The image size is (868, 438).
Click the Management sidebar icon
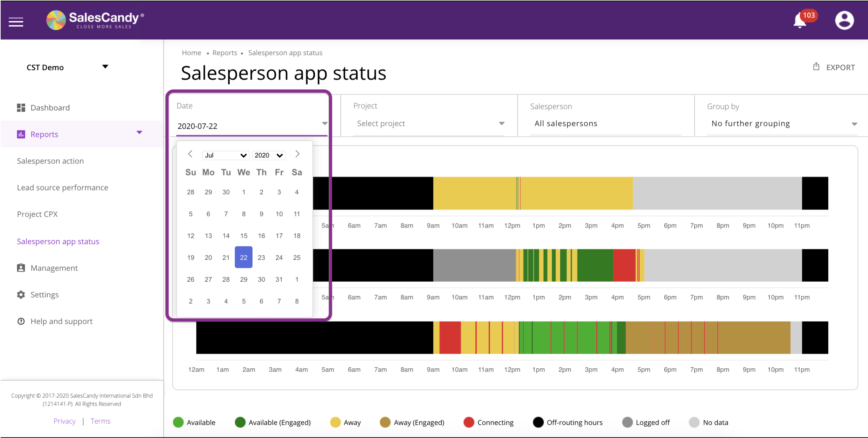(21, 268)
